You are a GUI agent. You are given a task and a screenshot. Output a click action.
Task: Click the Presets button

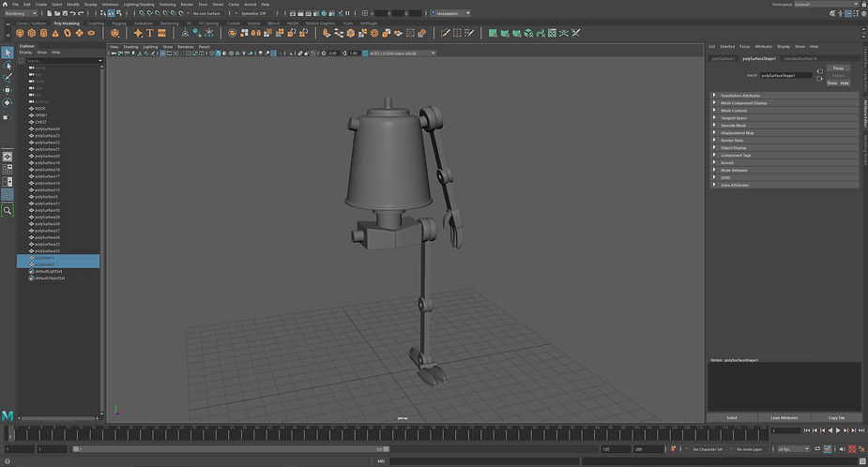tap(838, 75)
